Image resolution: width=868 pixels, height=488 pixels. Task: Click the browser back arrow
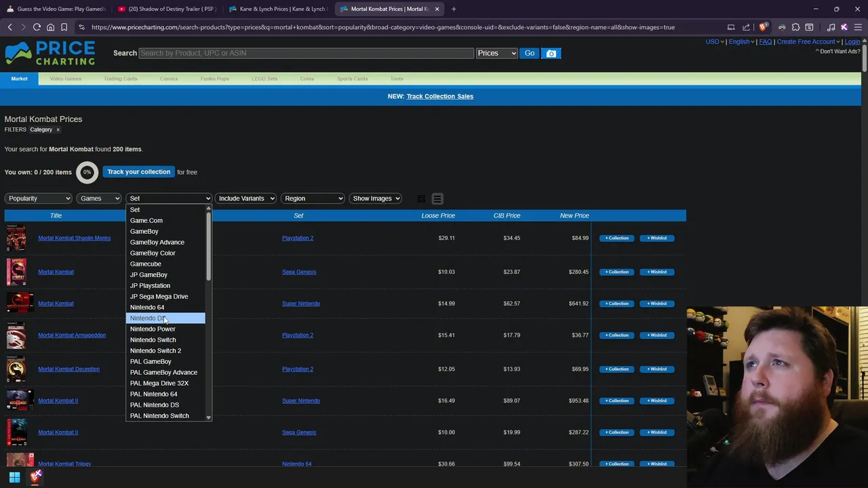pyautogui.click(x=9, y=27)
